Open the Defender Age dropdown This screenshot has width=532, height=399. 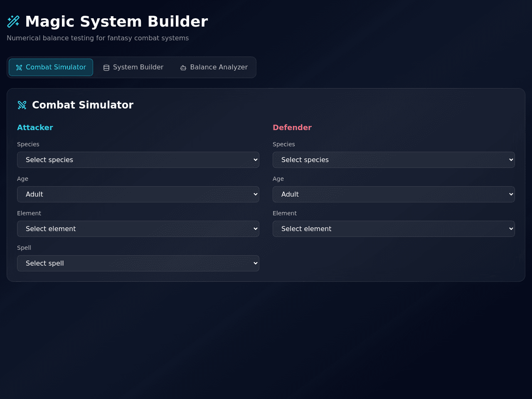[394, 195]
